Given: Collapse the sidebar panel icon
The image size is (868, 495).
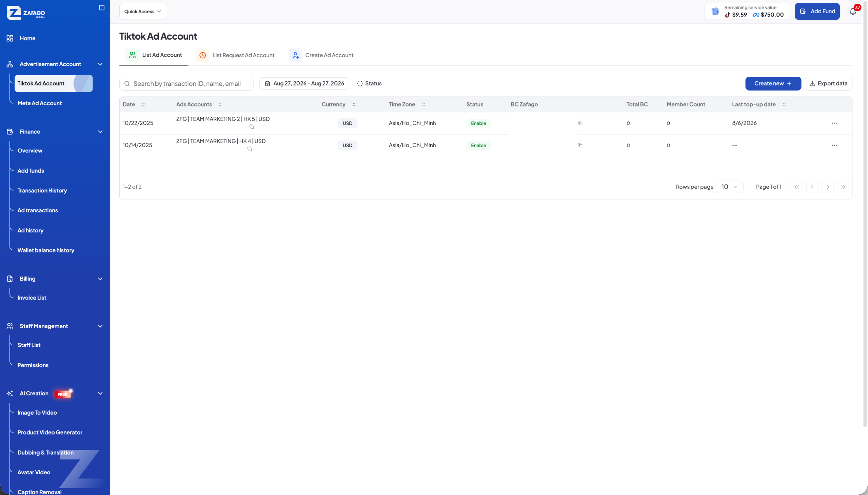Looking at the screenshot, I should coord(102,8).
